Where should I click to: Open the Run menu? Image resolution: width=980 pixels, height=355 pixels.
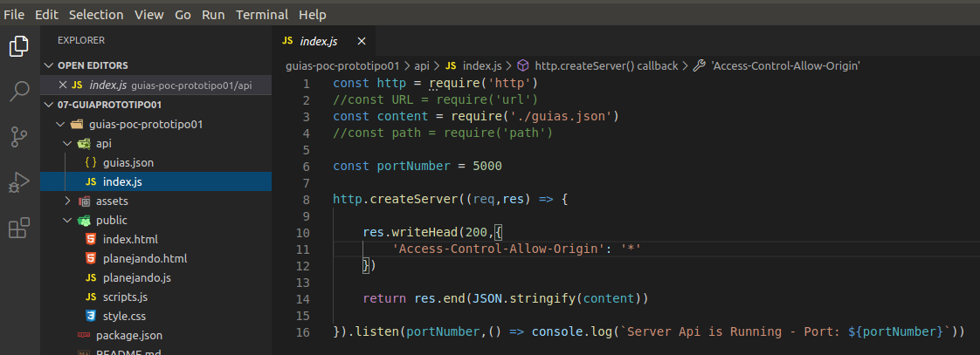[213, 14]
